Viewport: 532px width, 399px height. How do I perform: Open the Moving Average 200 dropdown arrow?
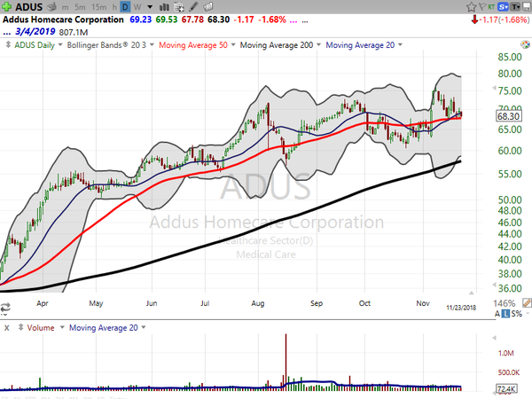318,44
